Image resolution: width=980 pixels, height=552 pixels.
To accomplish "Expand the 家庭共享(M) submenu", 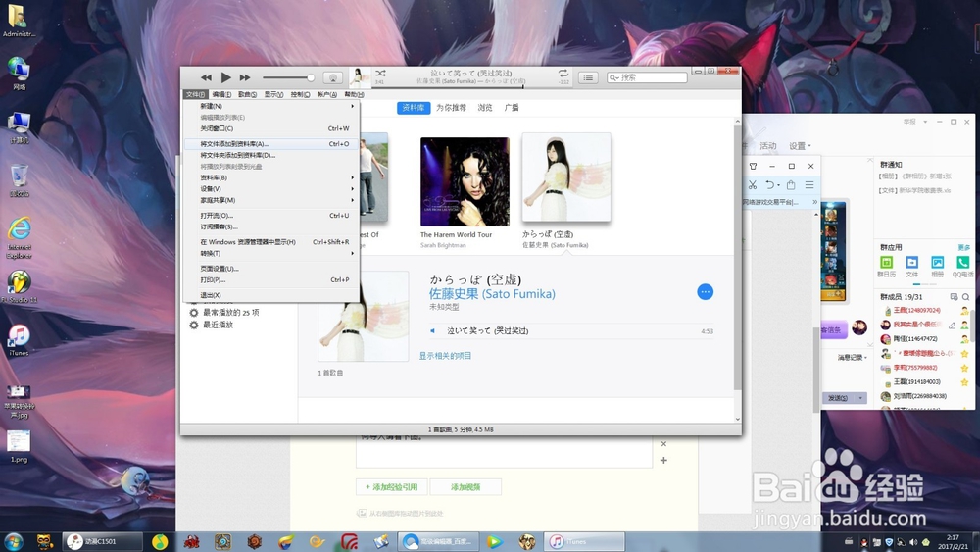I will [x=270, y=200].
